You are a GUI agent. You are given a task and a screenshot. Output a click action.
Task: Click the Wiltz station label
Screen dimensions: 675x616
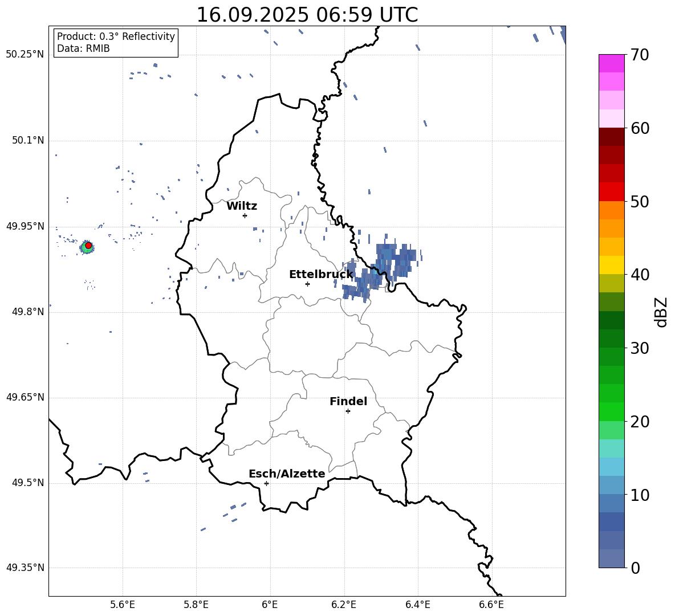point(242,206)
